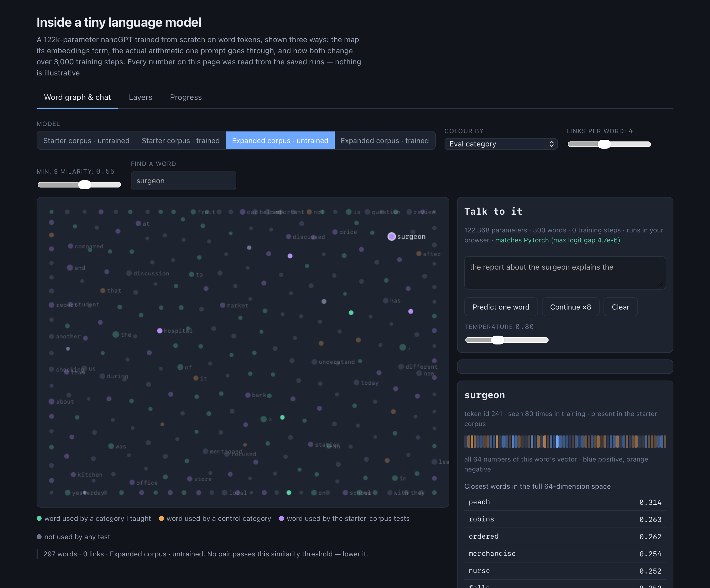Click the peach row in closest words
The height and width of the screenshot is (588, 710).
(x=565, y=502)
